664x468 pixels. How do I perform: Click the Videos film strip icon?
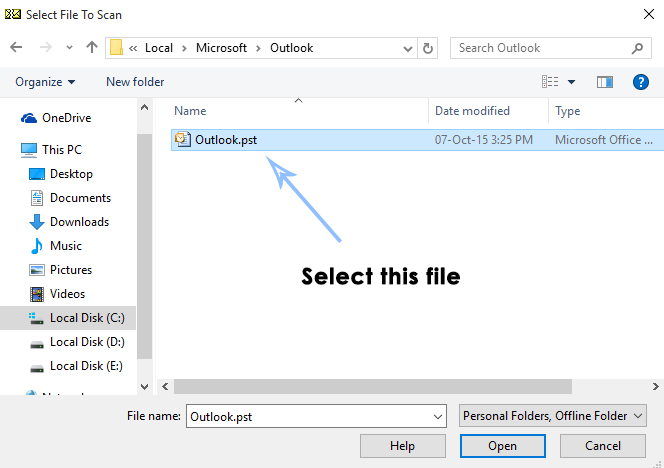37,294
